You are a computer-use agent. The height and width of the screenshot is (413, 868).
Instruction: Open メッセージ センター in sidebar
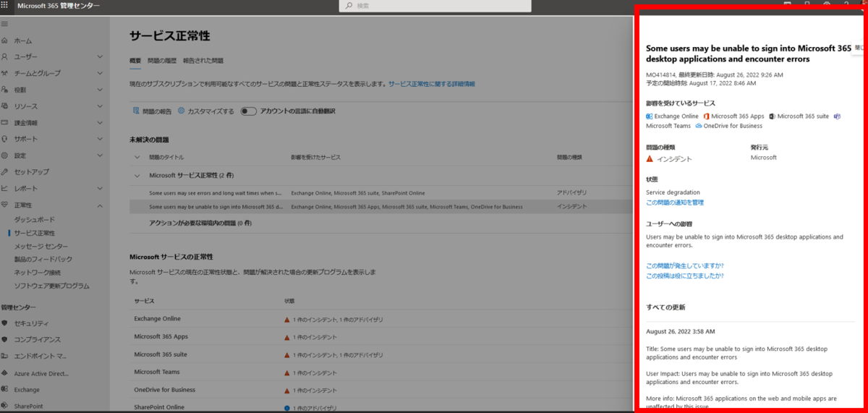click(41, 246)
